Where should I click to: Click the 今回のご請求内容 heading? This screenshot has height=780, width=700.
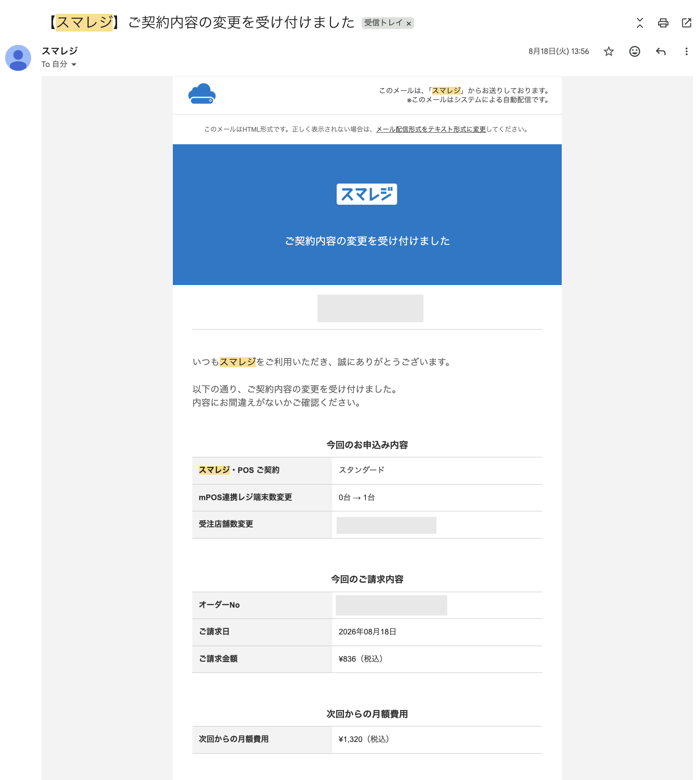tap(367, 579)
